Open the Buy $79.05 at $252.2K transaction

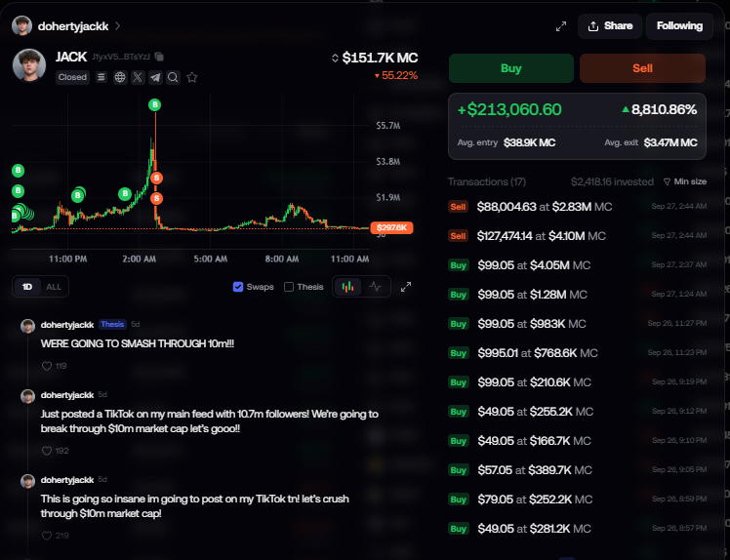click(x=578, y=500)
